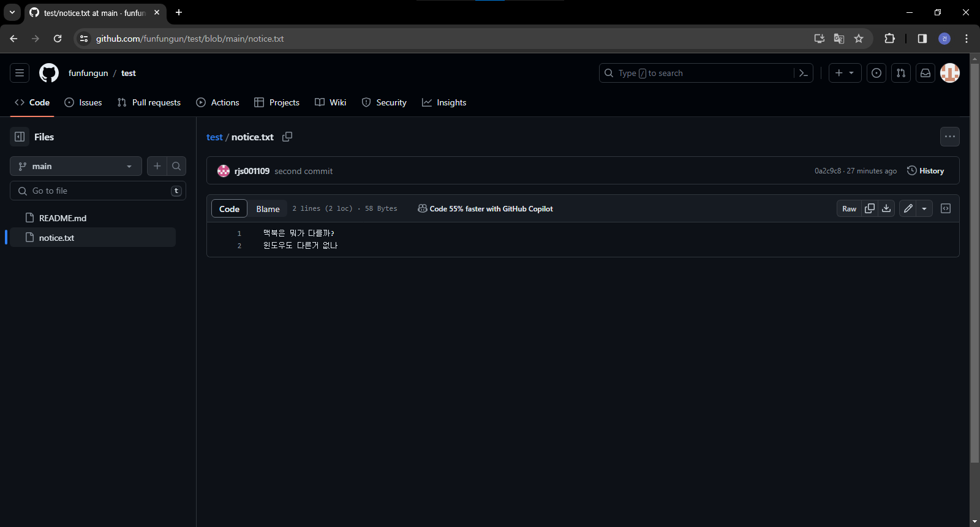Copy raw file contents
Viewport: 980px width, 527px height.
tap(870, 208)
